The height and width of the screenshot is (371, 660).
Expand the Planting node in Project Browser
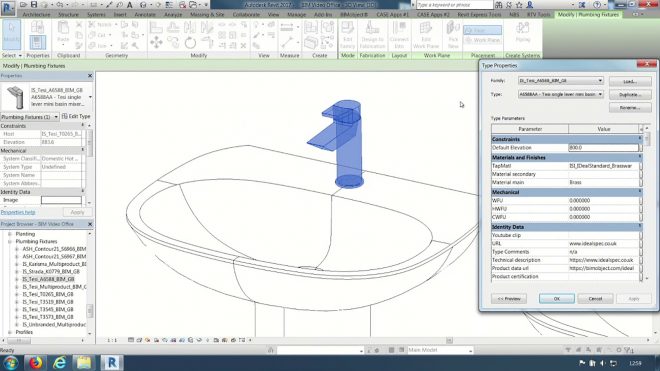point(10,234)
